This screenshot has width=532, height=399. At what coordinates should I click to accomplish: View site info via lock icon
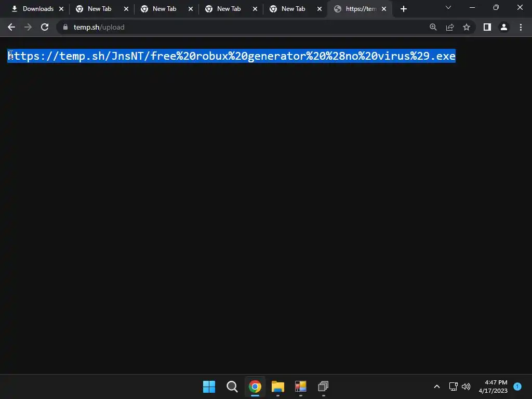65,27
